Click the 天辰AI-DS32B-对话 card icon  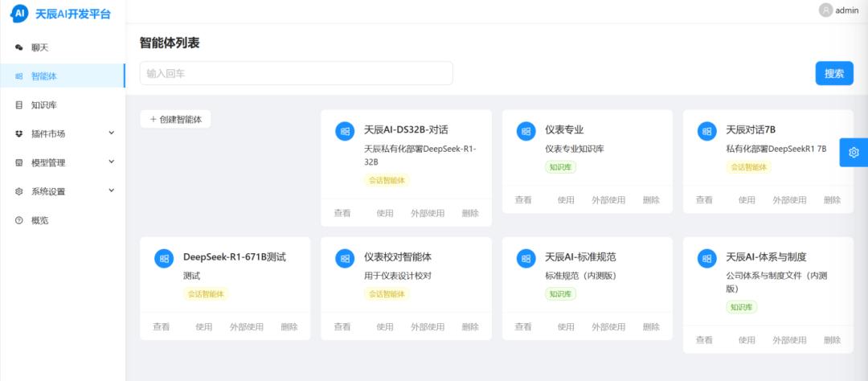(x=345, y=131)
